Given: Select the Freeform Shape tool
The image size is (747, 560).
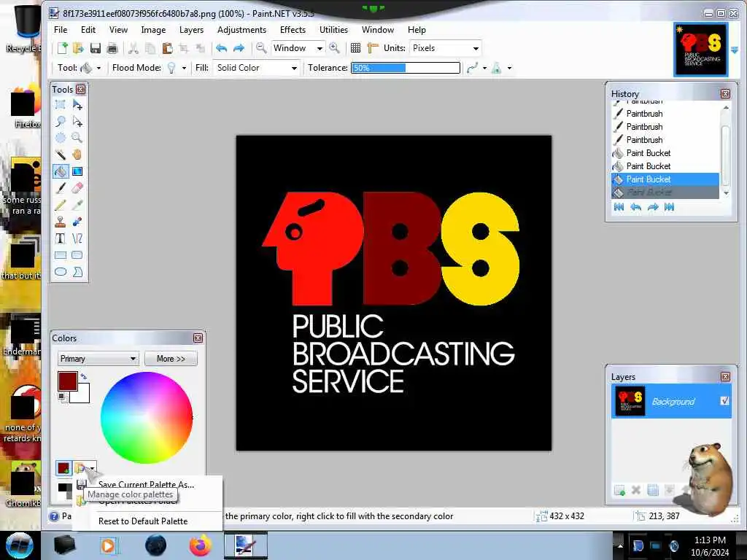Looking at the screenshot, I should click(x=77, y=272).
